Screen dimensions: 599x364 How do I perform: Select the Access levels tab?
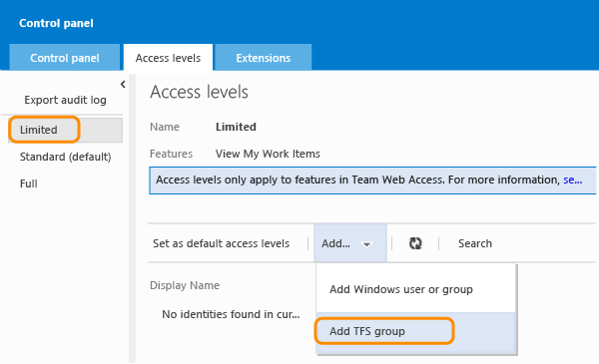tap(168, 58)
